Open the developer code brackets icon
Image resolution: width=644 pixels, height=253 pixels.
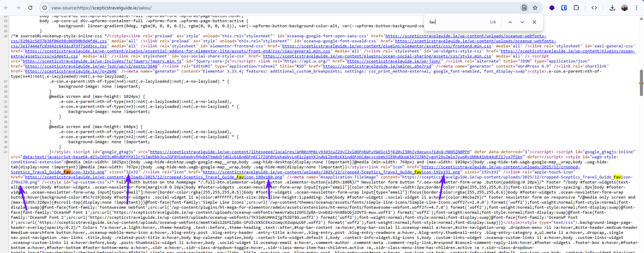(x=594, y=8)
